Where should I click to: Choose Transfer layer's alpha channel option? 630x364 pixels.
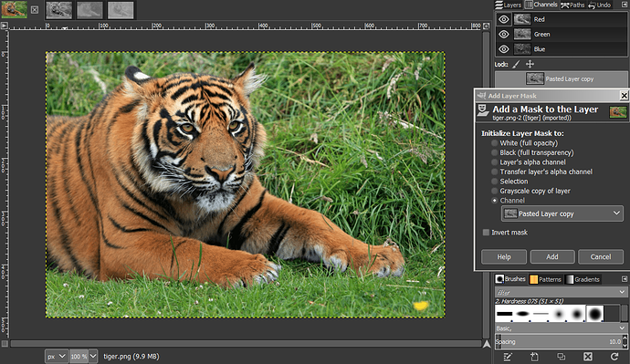point(495,172)
